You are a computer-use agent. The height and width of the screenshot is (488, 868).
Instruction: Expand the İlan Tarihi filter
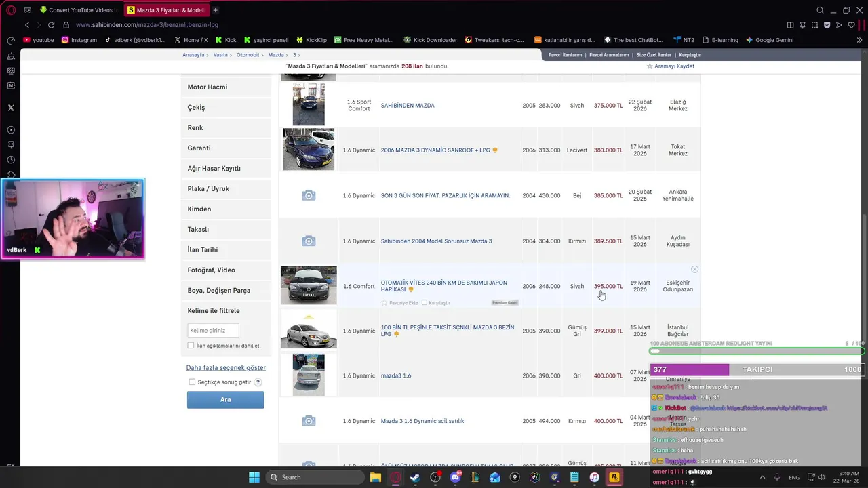coord(226,250)
